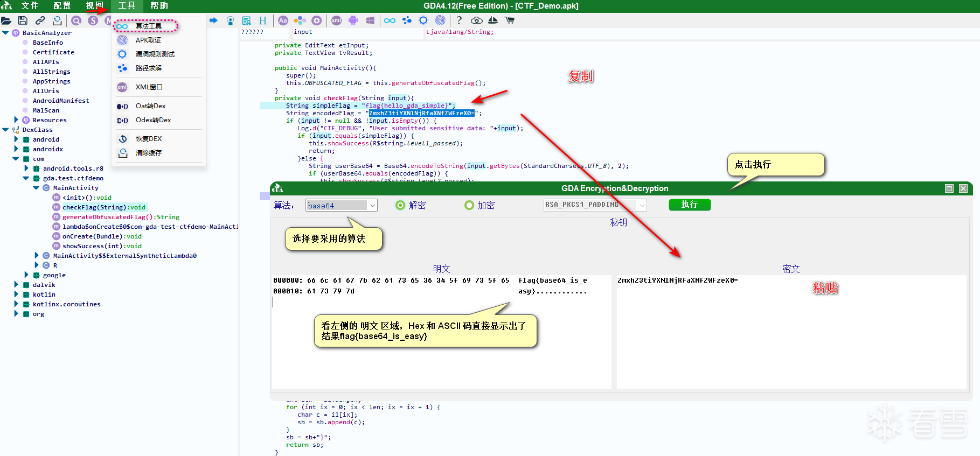The height and width of the screenshot is (456, 980).
Task: Click the fingerprint APK forensics toolbar icon
Action: point(440,20)
